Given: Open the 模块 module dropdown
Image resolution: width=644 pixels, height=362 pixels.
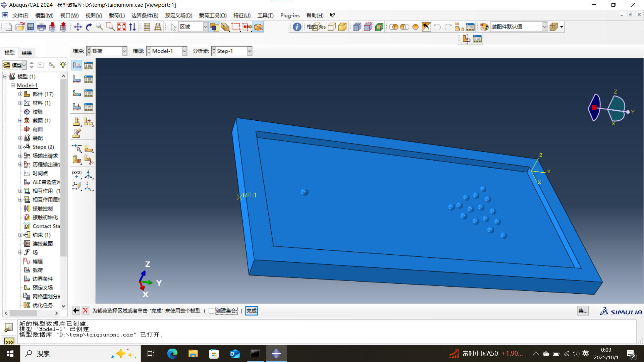Looking at the screenshot, I should coord(124,51).
